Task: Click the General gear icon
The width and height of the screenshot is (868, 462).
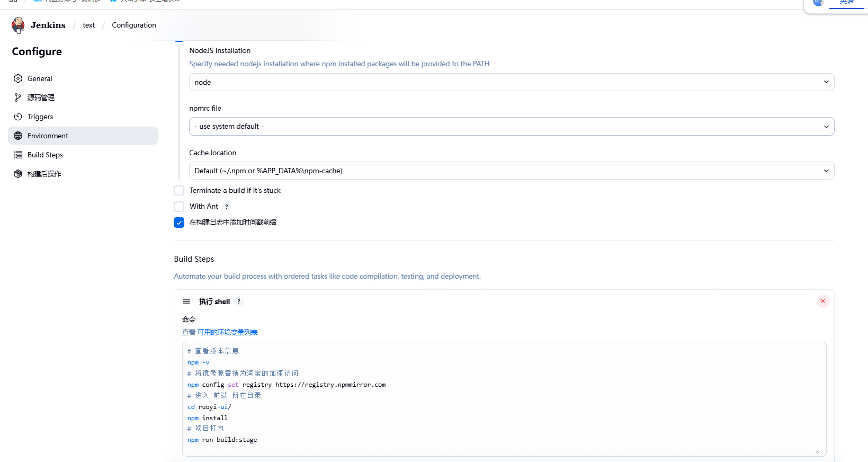Action: pyautogui.click(x=18, y=78)
